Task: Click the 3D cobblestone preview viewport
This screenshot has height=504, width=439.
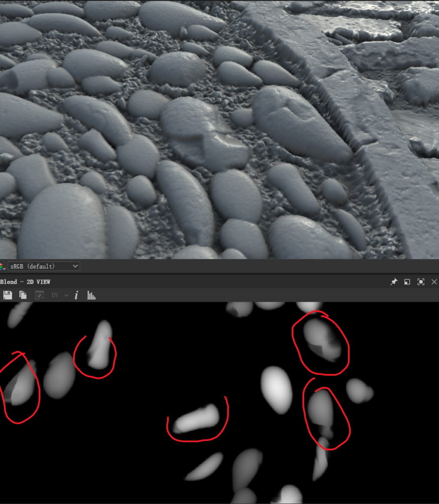Action: (220, 129)
